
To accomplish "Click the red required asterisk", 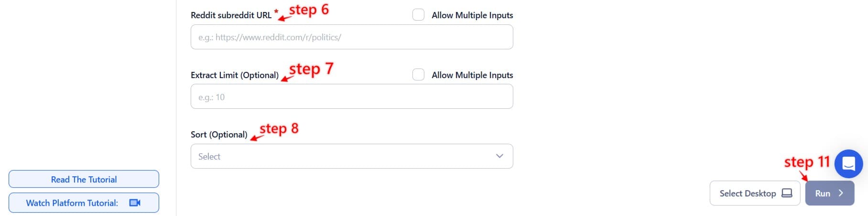I will (x=276, y=11).
